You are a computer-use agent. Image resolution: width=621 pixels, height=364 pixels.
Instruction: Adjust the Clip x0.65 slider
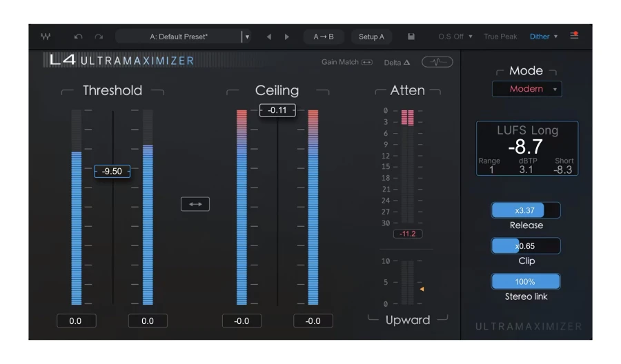coord(526,246)
